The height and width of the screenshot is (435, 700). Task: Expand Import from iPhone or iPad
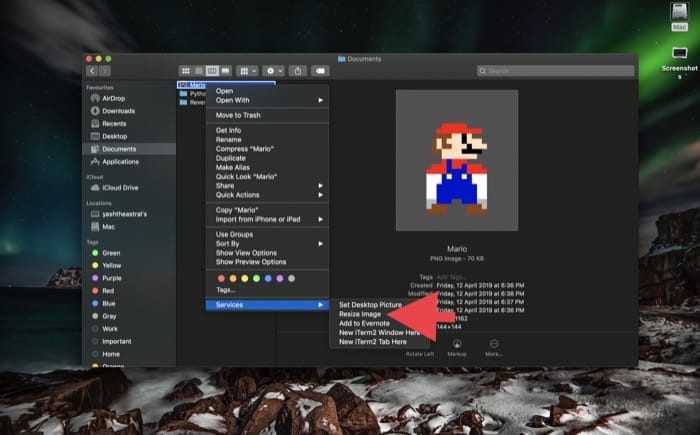click(x=267, y=219)
